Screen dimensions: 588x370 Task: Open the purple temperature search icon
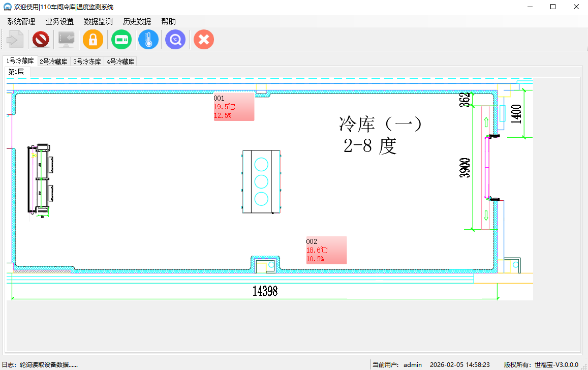175,39
